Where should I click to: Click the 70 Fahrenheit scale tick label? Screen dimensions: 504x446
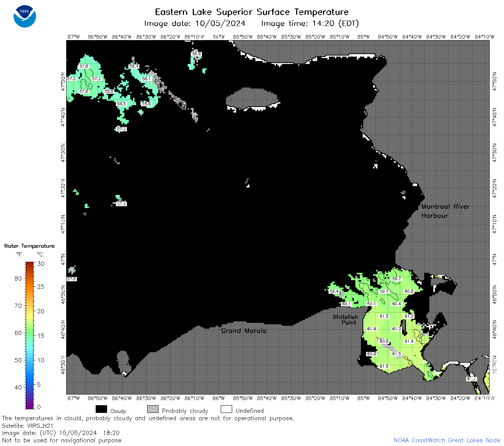click(x=18, y=306)
